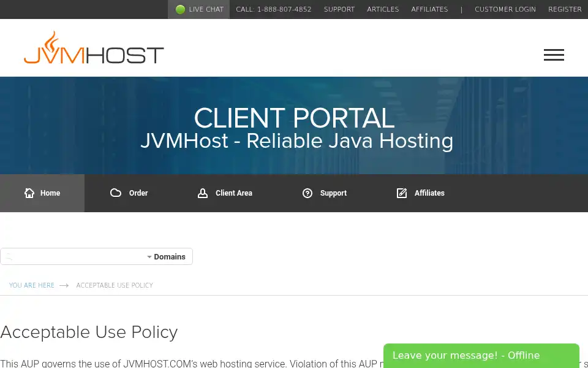The image size is (588, 368).
Task: Click the REGISTER link
Action: (x=565, y=9)
